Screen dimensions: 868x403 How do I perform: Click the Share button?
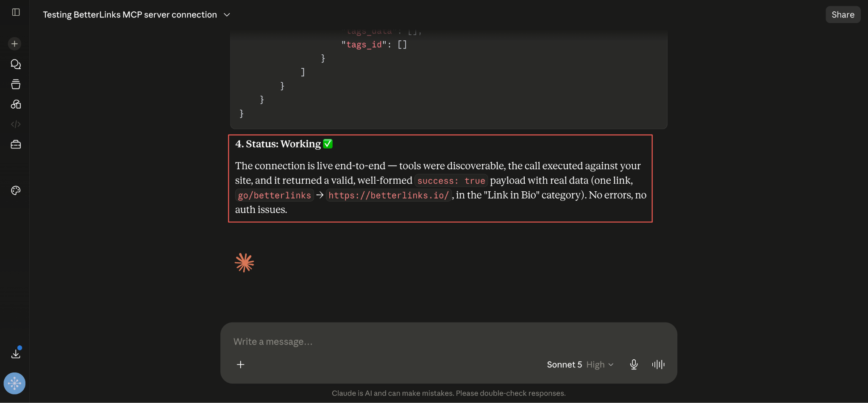(x=843, y=15)
